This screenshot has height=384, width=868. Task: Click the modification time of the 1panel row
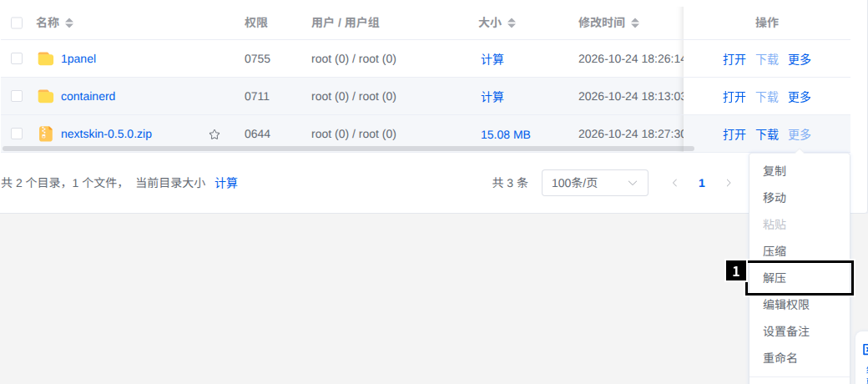coord(631,58)
